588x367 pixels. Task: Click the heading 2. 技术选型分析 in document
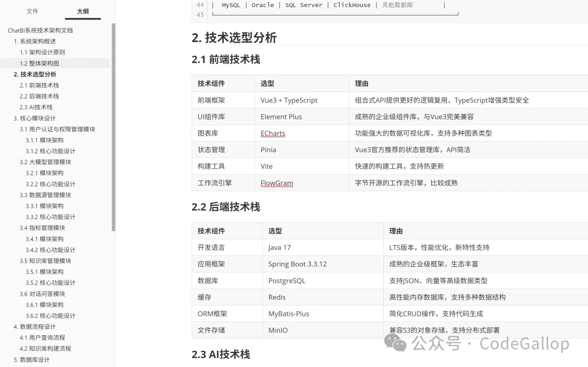[x=234, y=38]
